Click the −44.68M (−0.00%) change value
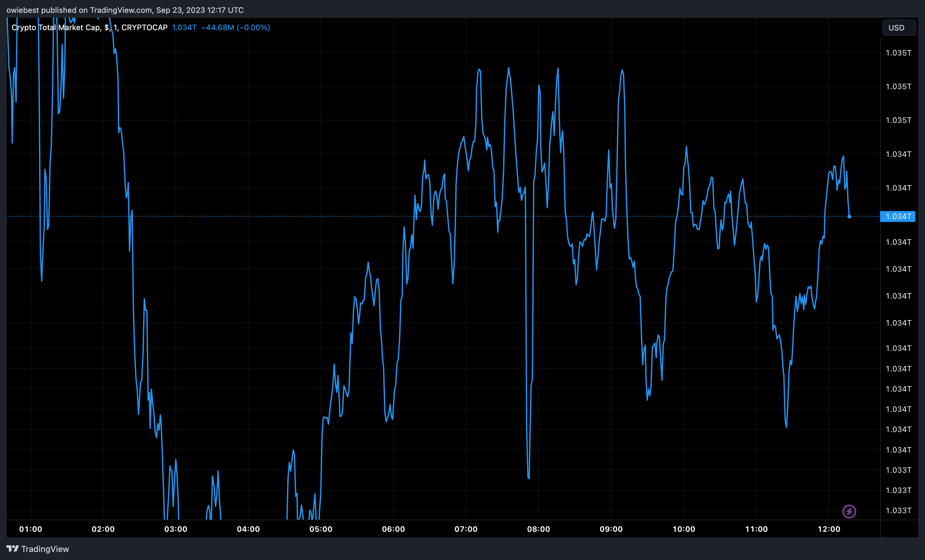Viewport: 925px width, 560px height. pyautogui.click(x=235, y=27)
